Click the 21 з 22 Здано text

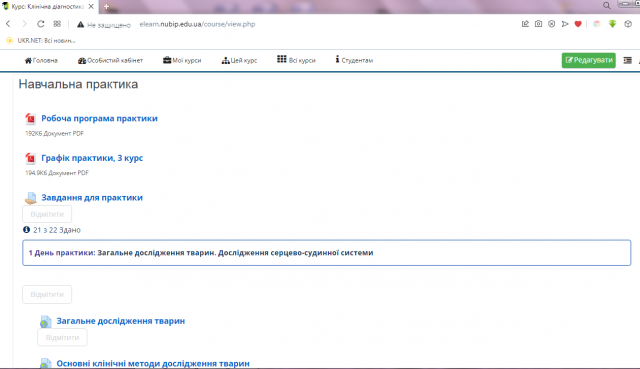pyautogui.click(x=57, y=230)
